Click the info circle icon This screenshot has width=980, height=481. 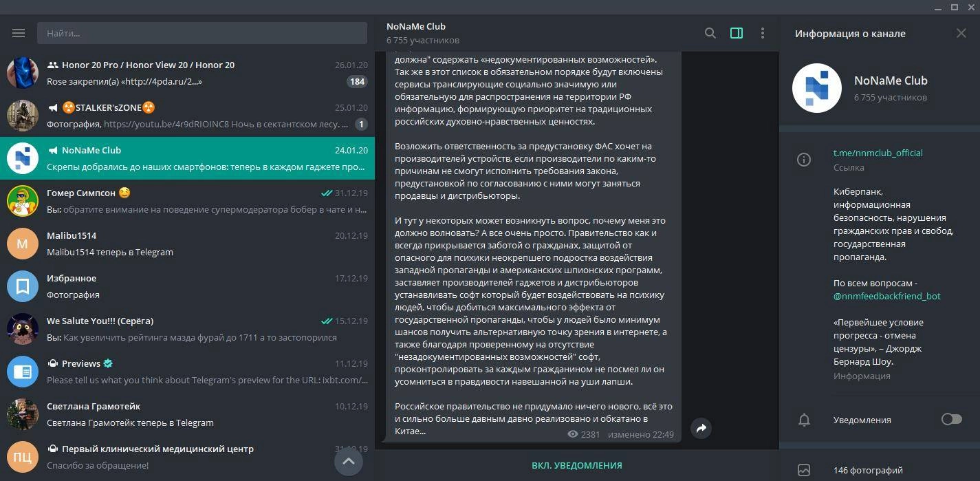[x=804, y=160]
